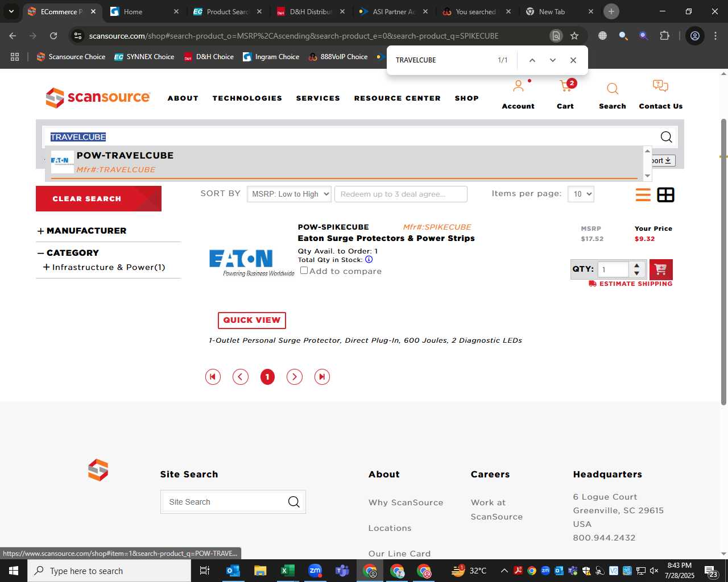Click the product search input field
The height and width of the screenshot is (582, 728).
350,137
